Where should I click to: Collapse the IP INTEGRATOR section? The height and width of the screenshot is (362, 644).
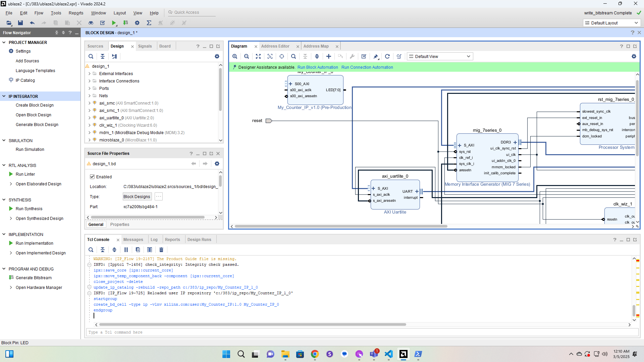(4, 96)
